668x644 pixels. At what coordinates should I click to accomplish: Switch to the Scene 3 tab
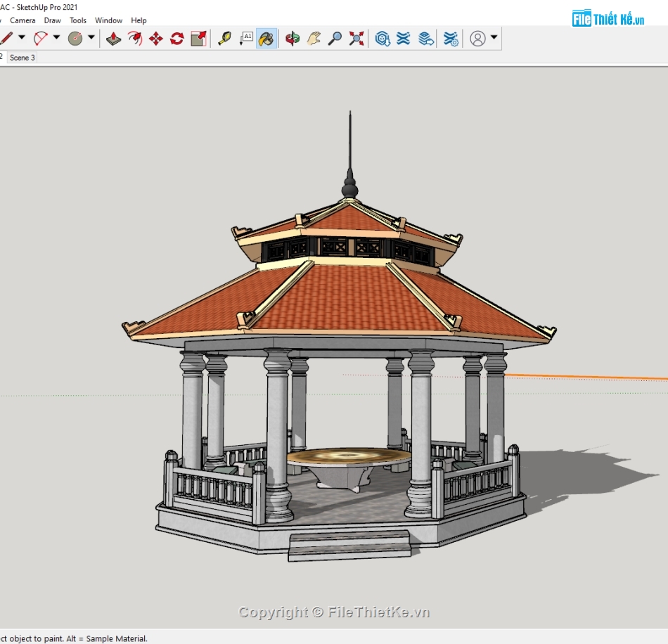coord(23,58)
